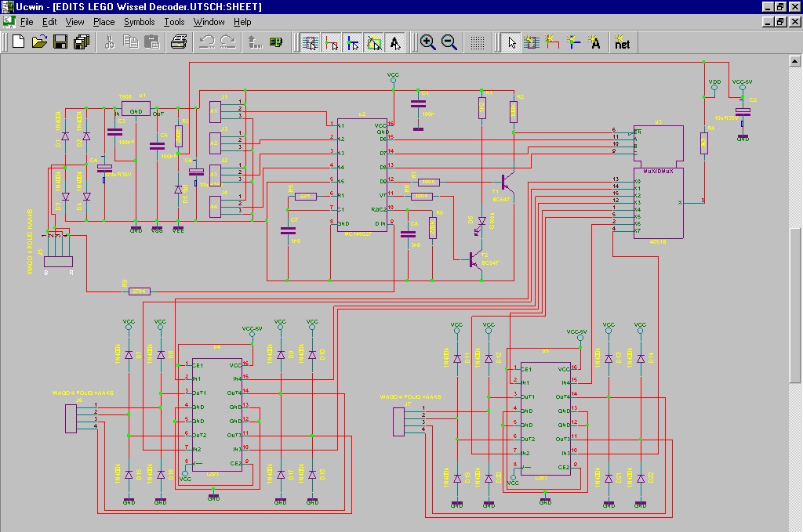Zoom in with magnifier plus
The width and height of the screenshot is (803, 532).
427,42
